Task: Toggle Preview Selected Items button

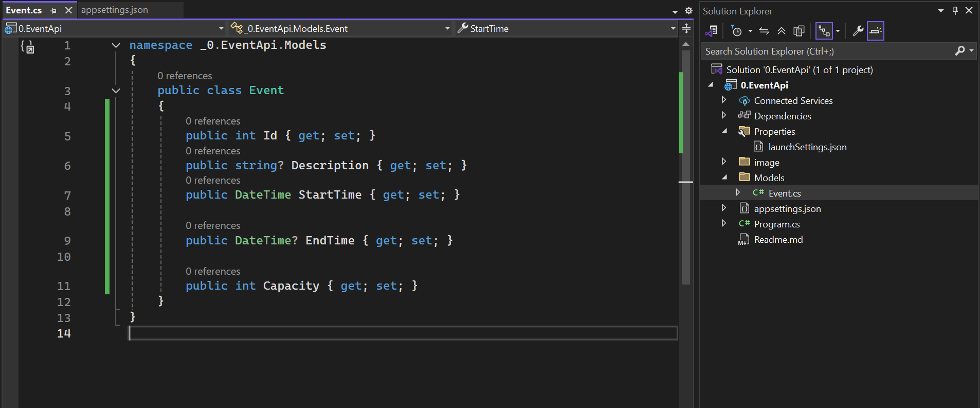Action: [876, 31]
